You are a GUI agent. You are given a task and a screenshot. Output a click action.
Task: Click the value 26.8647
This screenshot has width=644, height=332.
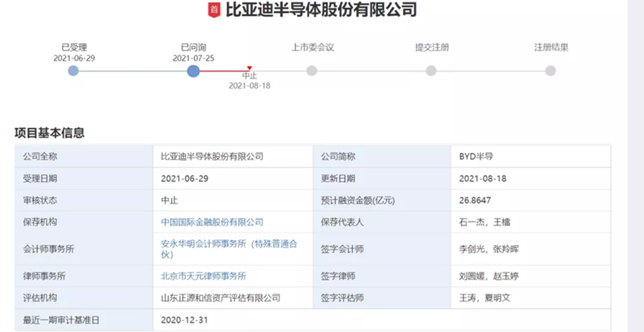pos(475,200)
